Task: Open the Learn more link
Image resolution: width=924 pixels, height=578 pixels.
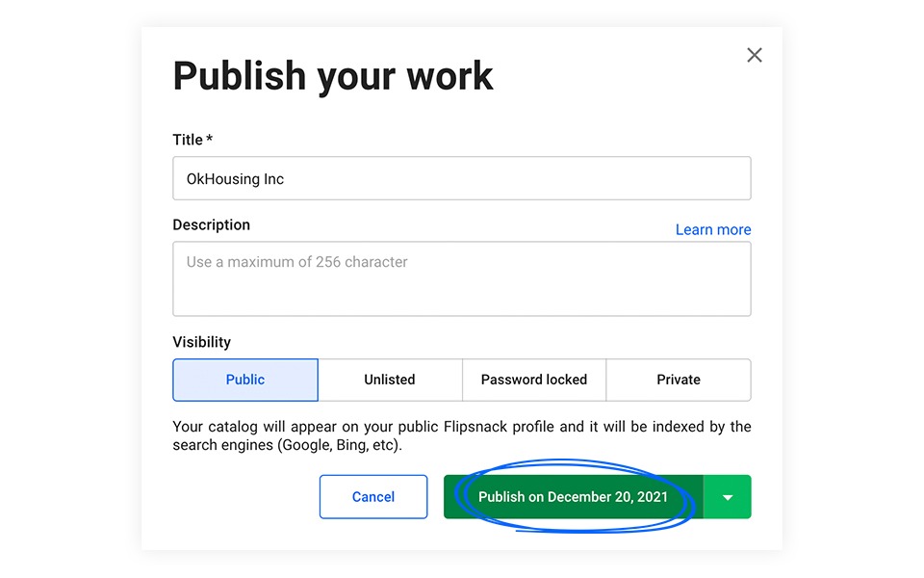Action: tap(713, 229)
